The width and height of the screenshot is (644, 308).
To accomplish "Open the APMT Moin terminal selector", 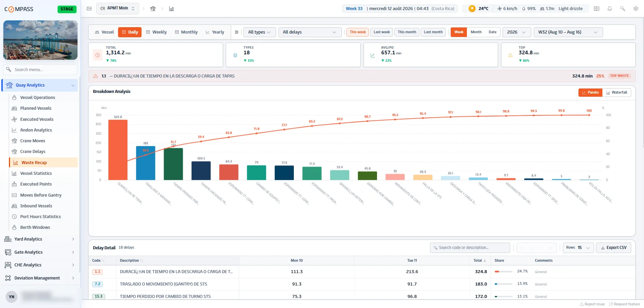I will 117,8.
